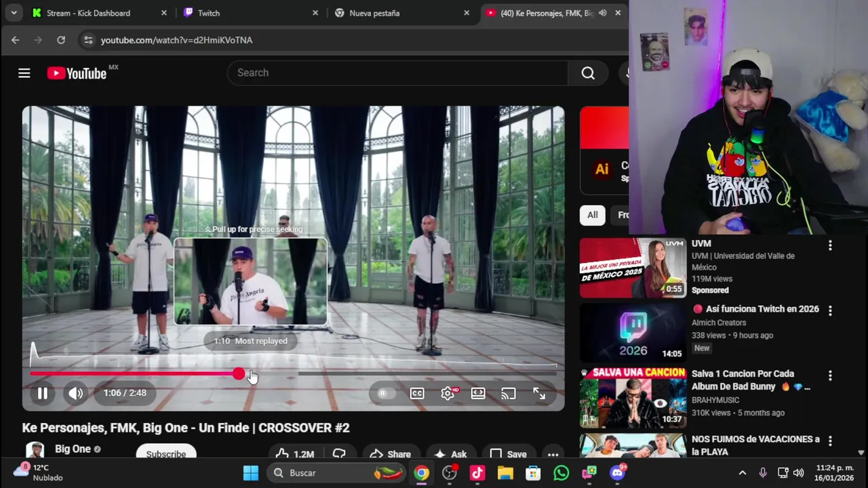Pause the video with the pause button
Viewport: 868px width, 488px height.
42,393
